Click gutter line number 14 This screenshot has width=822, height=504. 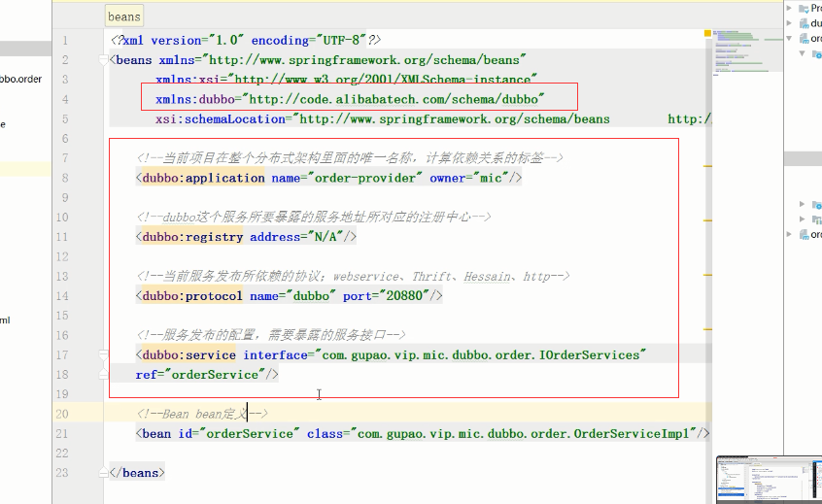(62, 296)
